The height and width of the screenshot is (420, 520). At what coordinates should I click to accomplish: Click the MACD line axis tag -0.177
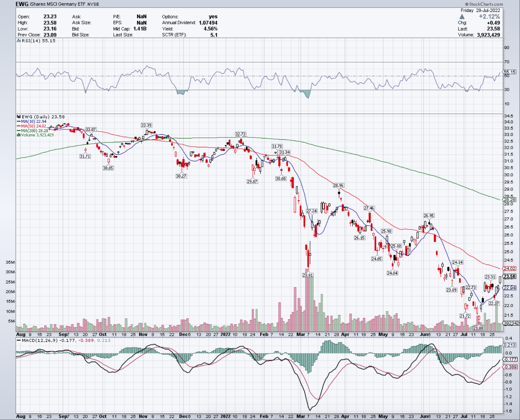(x=510, y=359)
